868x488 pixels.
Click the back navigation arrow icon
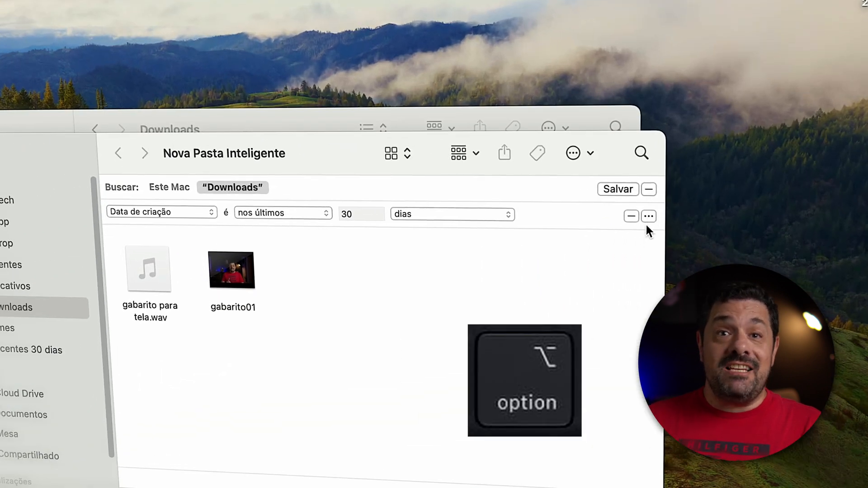pos(118,153)
